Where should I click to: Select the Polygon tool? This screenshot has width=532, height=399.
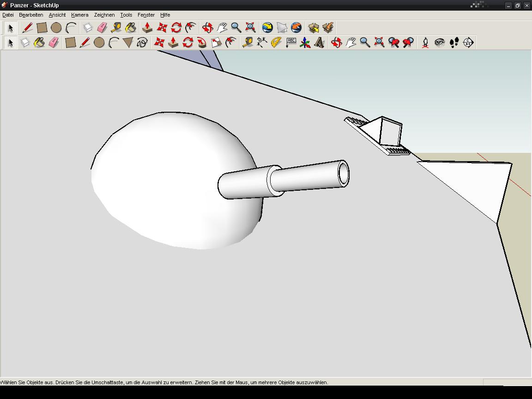pos(128,43)
